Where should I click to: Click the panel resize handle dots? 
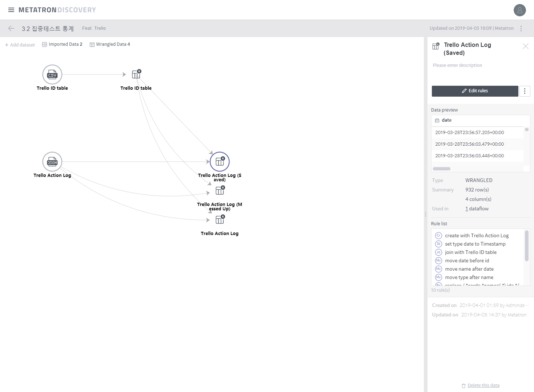coord(426,214)
